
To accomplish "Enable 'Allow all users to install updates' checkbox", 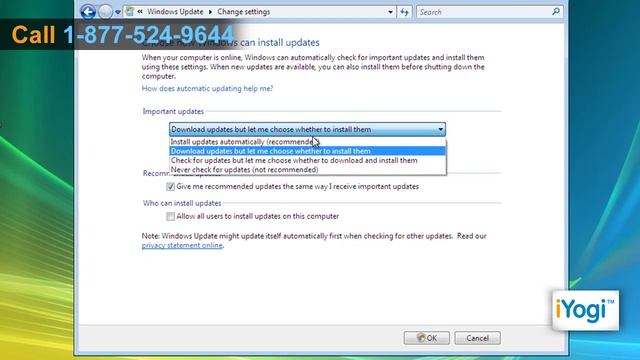I will (170, 216).
